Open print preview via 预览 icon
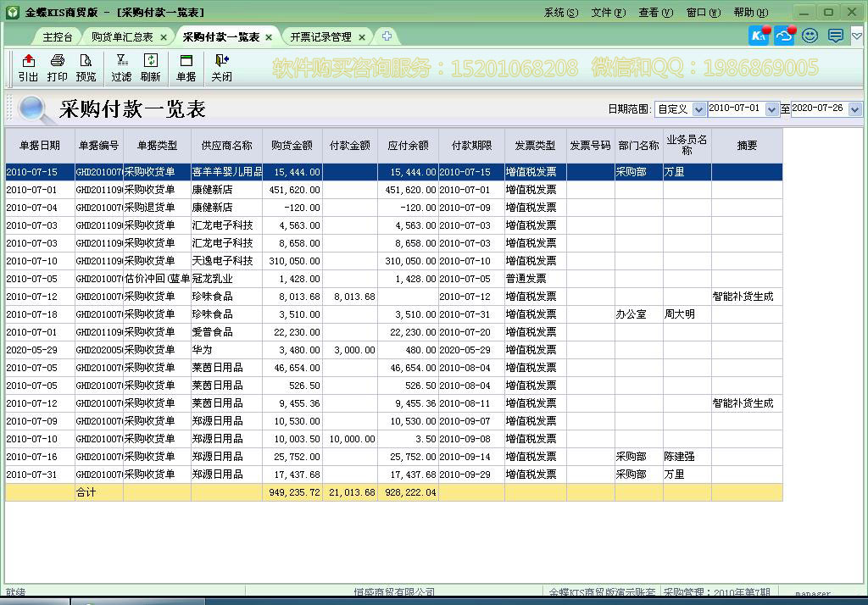This screenshot has width=868, height=605. coord(85,68)
